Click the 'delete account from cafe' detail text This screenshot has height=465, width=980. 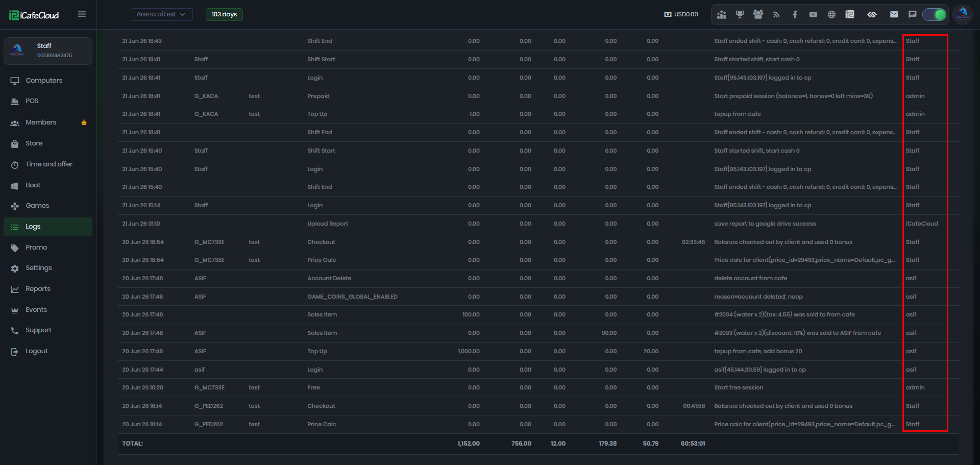(750, 278)
